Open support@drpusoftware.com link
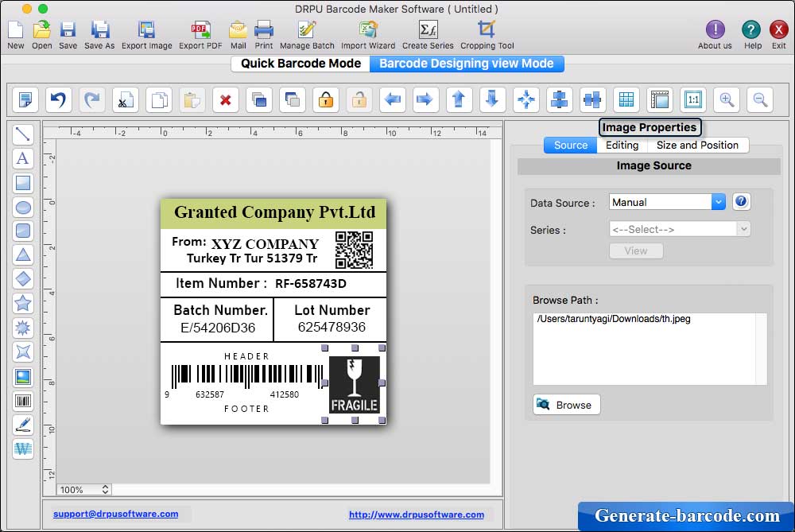Screen dimensions: 795x532 click(x=115, y=514)
